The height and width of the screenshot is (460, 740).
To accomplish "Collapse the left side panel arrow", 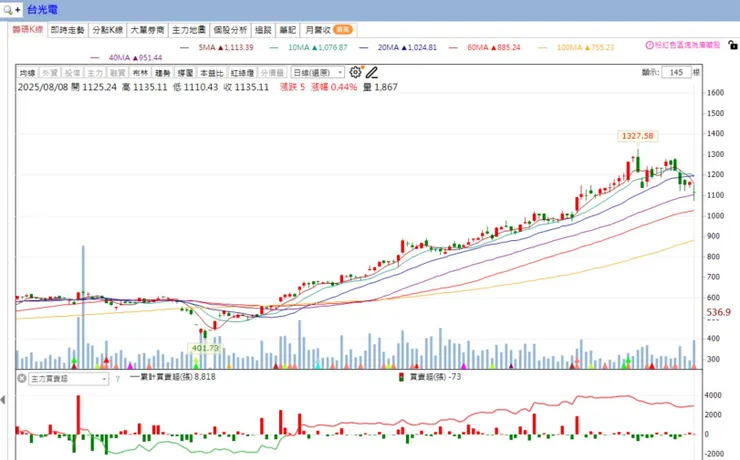I will tap(3, 400).
